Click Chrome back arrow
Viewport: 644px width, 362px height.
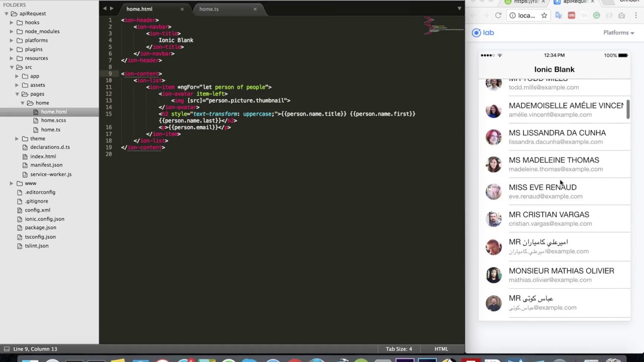coord(473,16)
